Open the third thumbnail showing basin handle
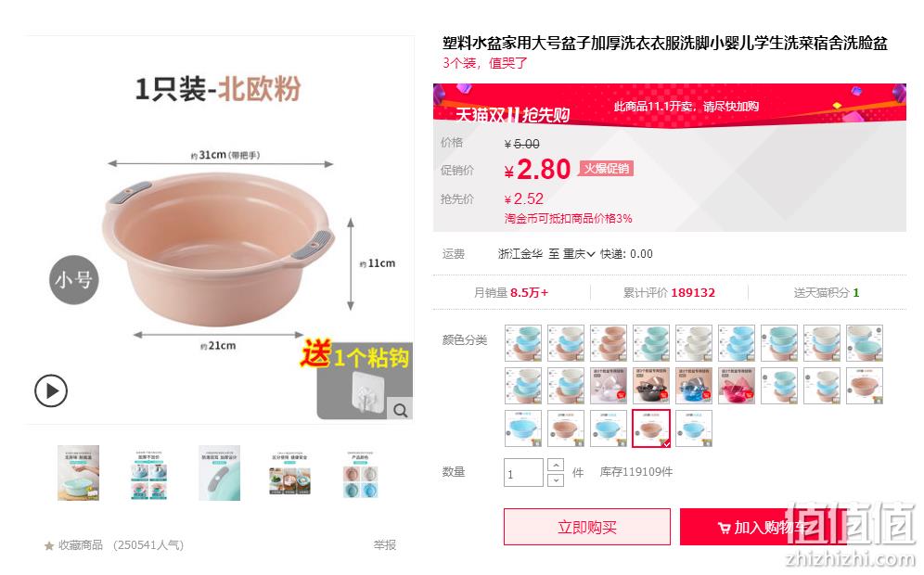Viewport: 924px width, 575px height. click(219, 473)
